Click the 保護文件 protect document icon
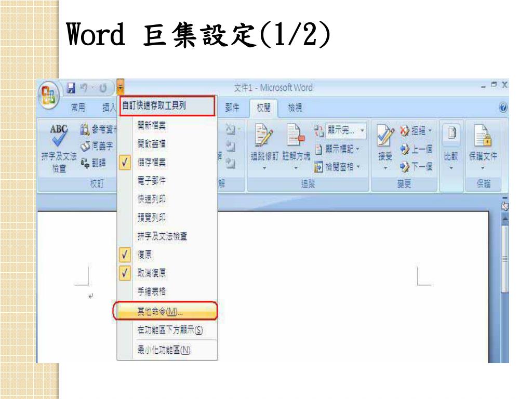 pos(483,135)
